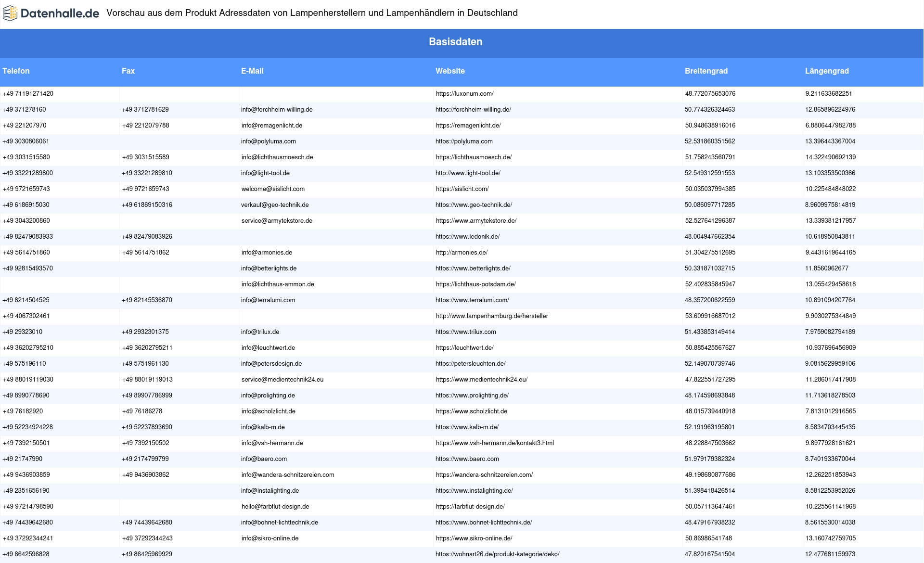Click the Vorschau aus dem Produkt title text
The image size is (924, 563).
coord(312,13)
